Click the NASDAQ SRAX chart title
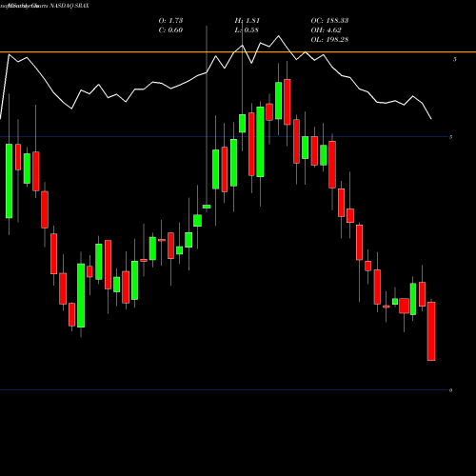This screenshot has width=476, height=476. point(69,6)
